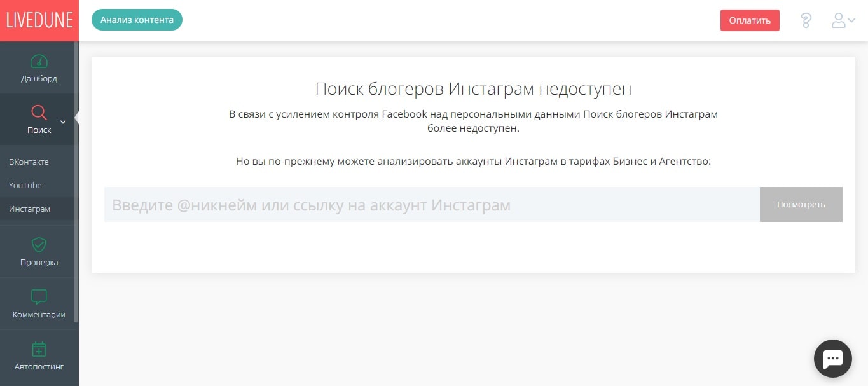Click heading Поиск блогеров Инстаграм недоступен
This screenshot has width=868, height=386.
pyautogui.click(x=473, y=89)
